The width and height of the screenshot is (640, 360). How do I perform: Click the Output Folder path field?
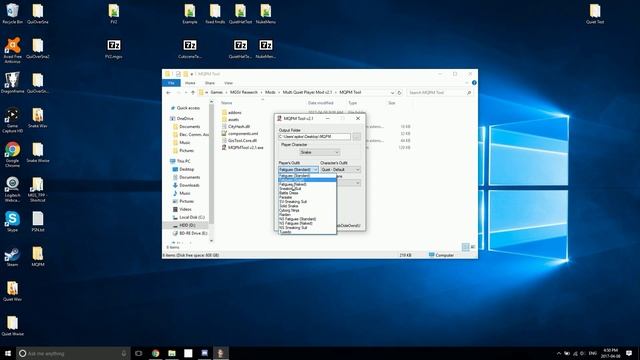(x=314, y=137)
